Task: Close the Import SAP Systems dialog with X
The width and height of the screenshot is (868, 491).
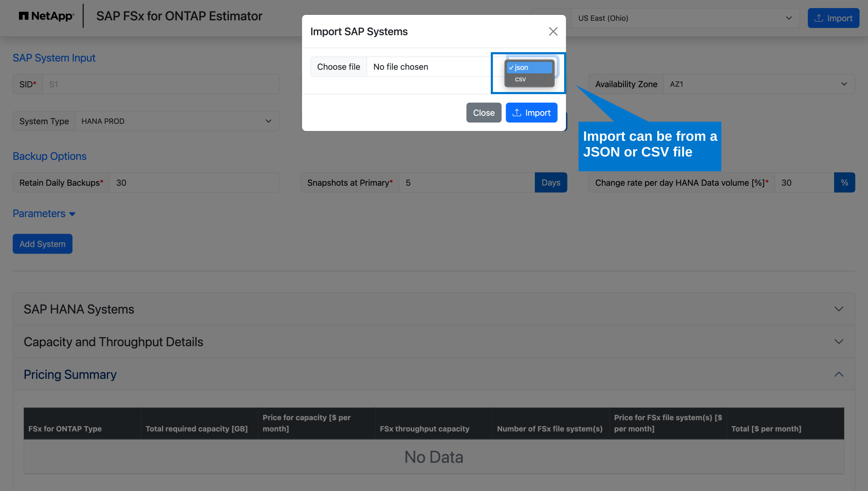Action: [x=553, y=31]
